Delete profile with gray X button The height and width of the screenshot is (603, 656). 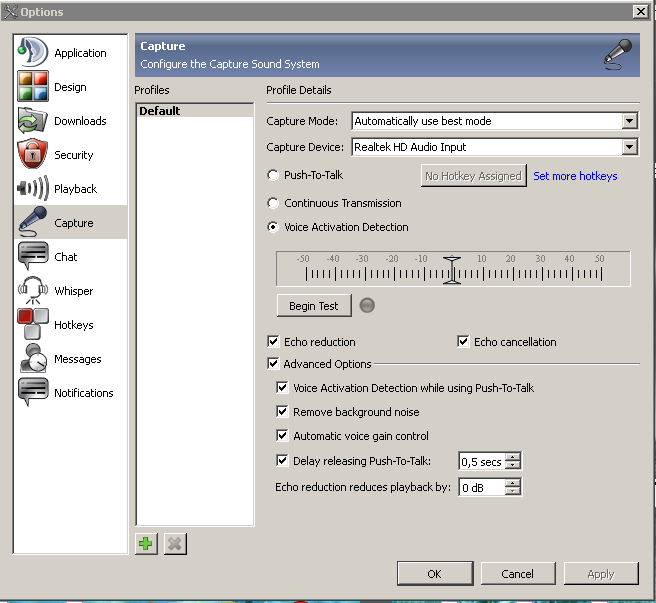[175, 544]
